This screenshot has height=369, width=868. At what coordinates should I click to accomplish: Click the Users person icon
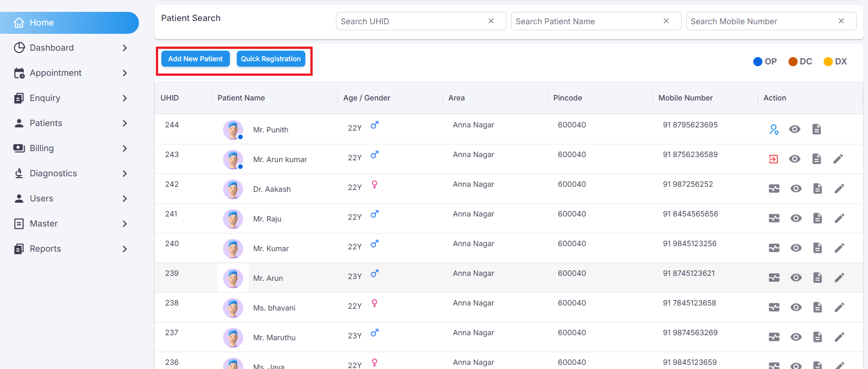pyautogui.click(x=19, y=198)
